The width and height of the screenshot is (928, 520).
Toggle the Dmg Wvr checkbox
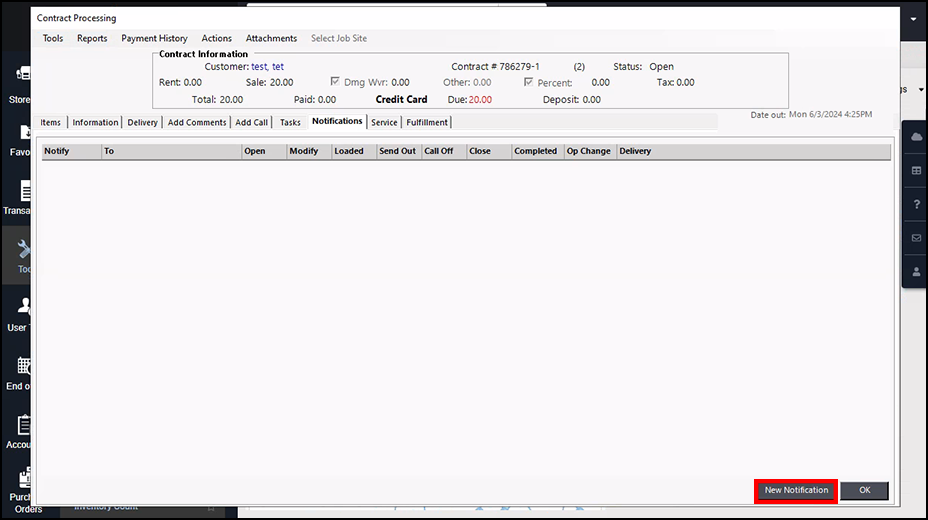click(335, 82)
